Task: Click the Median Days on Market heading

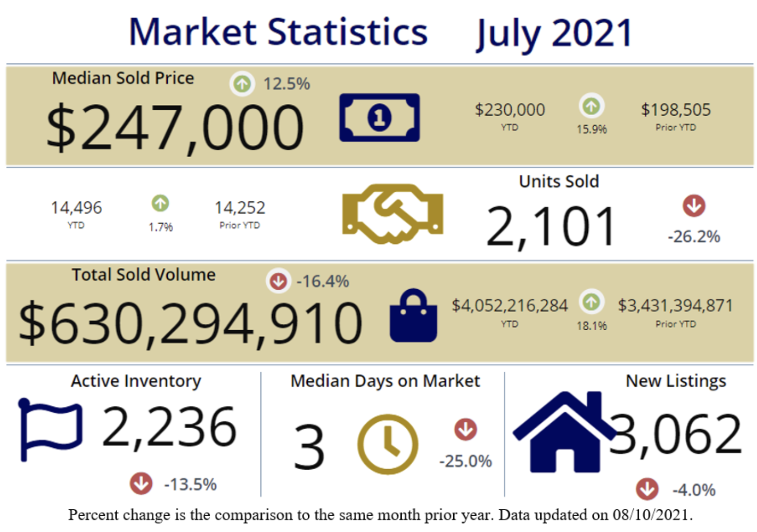Action: (x=385, y=381)
